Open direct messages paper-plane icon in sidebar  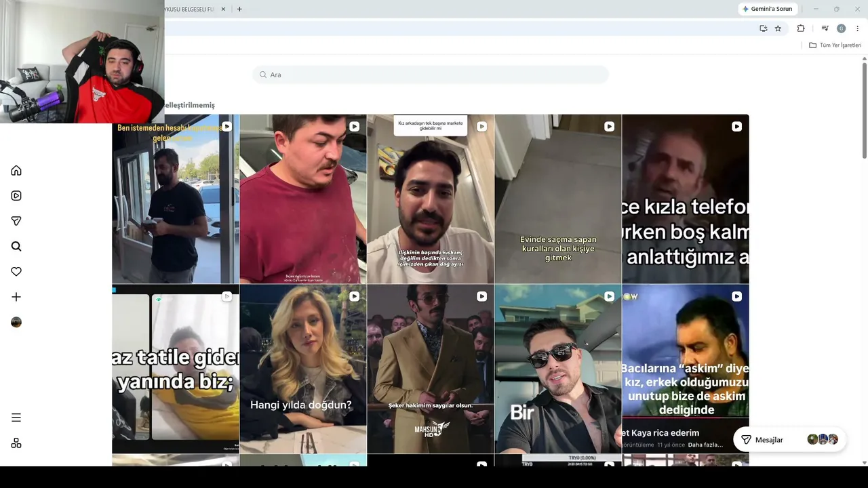point(16,221)
